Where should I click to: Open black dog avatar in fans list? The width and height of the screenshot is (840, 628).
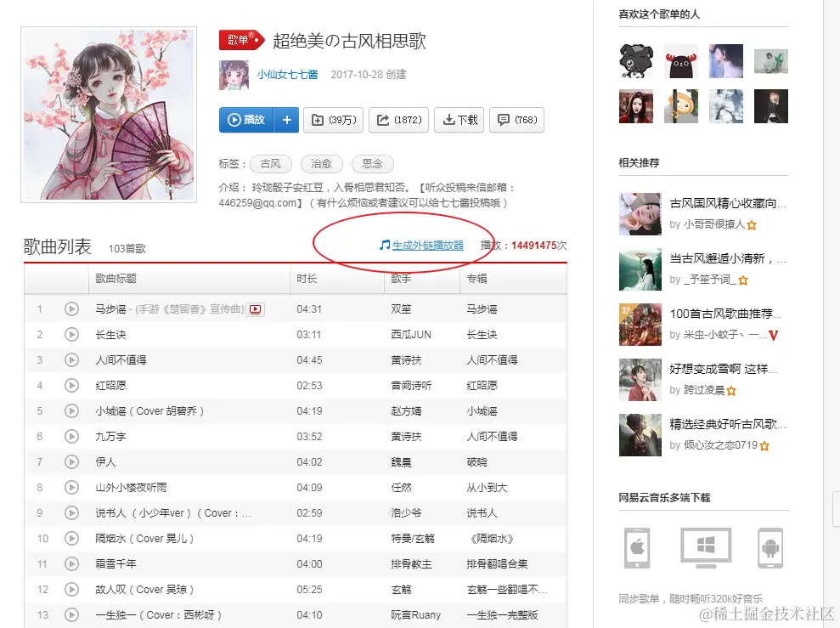point(636,61)
